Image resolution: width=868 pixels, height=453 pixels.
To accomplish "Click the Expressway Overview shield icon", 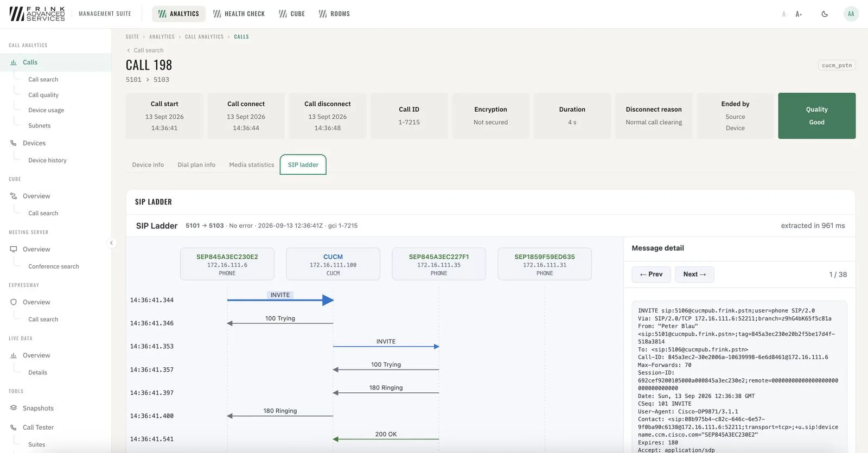I will click(14, 302).
